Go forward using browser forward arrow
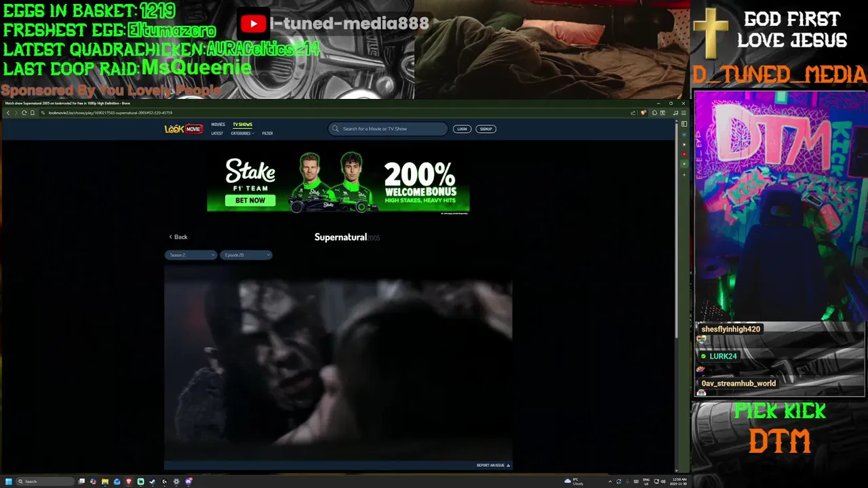 [x=16, y=113]
